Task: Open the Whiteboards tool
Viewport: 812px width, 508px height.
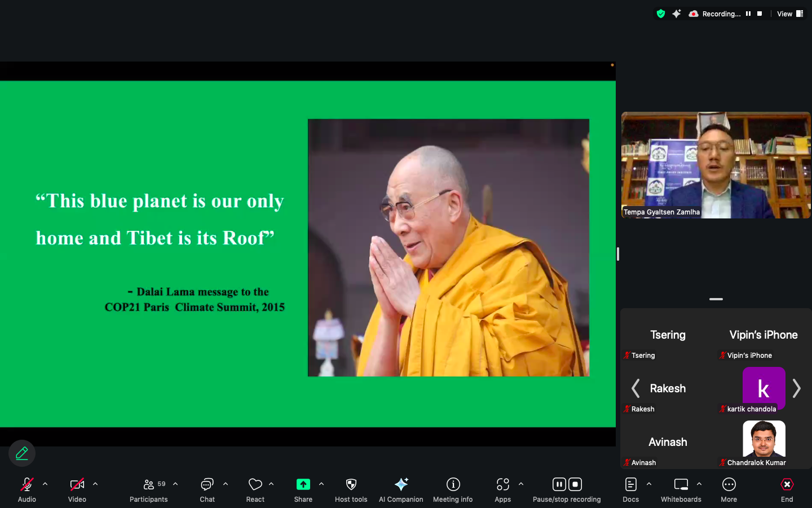Action: coord(681,485)
